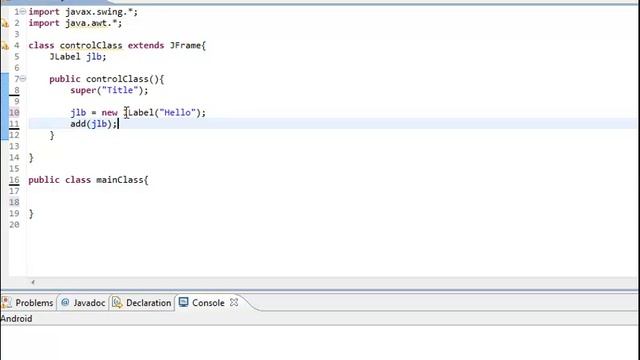
Task: Click 'JLabel jlb;' declaration on line 5
Action: click(78, 57)
